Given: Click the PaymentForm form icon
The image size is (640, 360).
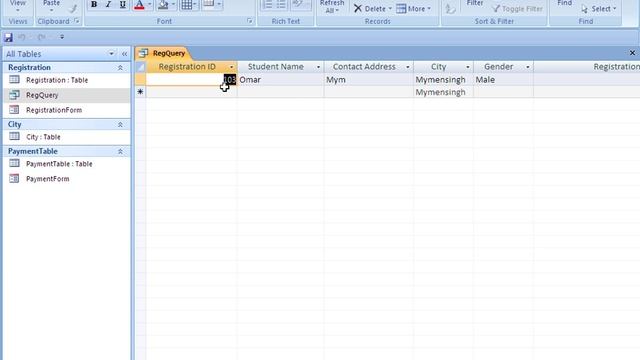Looking at the screenshot, I should point(14,178).
